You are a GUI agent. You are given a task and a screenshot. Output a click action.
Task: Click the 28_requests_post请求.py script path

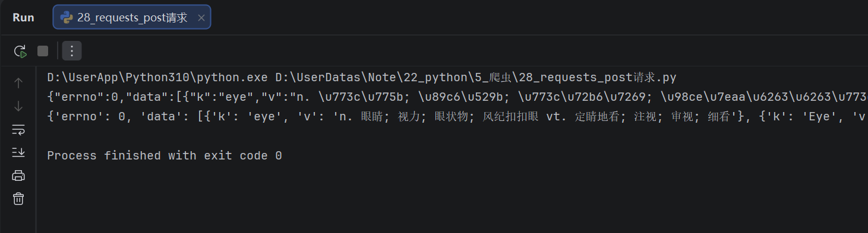(476, 78)
